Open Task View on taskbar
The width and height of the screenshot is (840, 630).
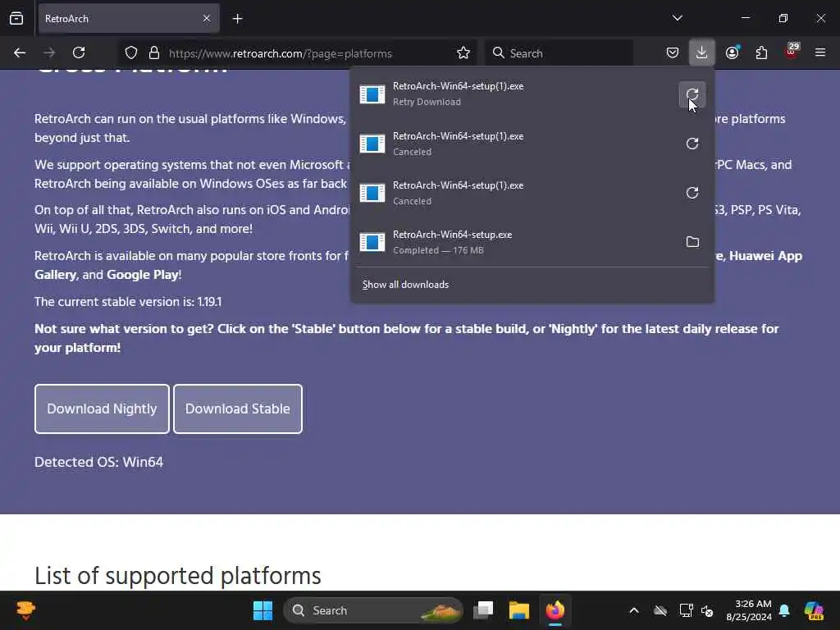(x=483, y=610)
